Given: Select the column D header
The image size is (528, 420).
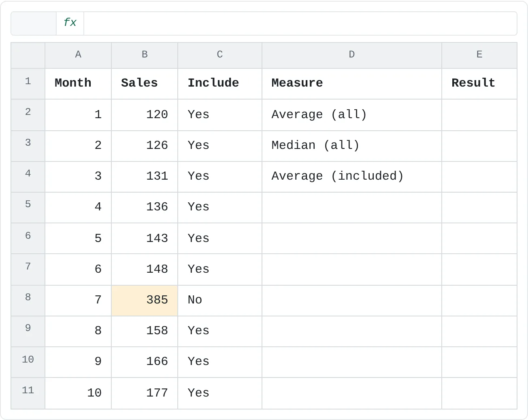Looking at the screenshot, I should (x=352, y=55).
